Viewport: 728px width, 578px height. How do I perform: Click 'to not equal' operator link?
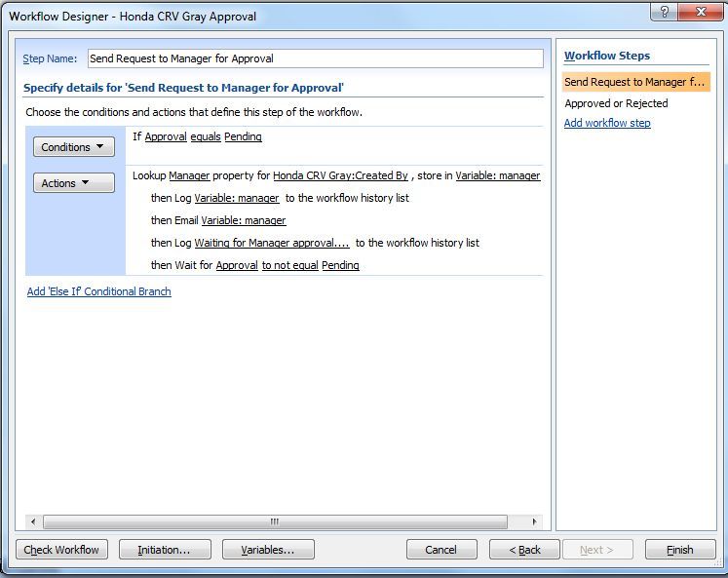point(290,265)
